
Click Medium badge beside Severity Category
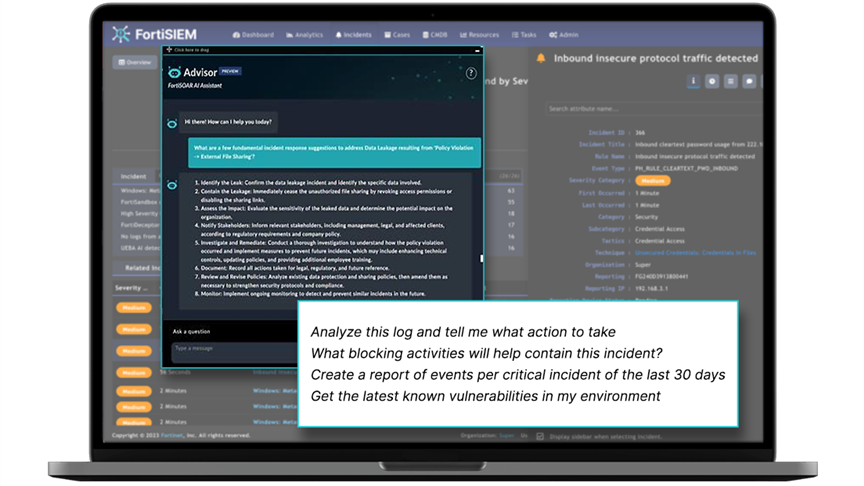(x=653, y=181)
